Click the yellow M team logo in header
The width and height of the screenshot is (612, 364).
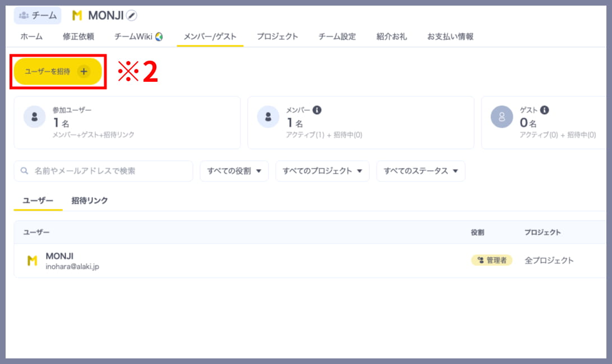[x=77, y=16]
